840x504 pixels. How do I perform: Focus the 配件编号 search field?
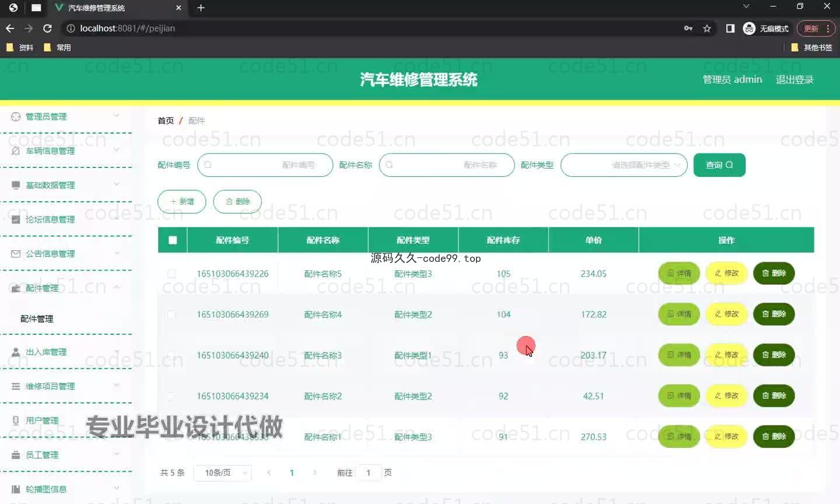point(265,165)
